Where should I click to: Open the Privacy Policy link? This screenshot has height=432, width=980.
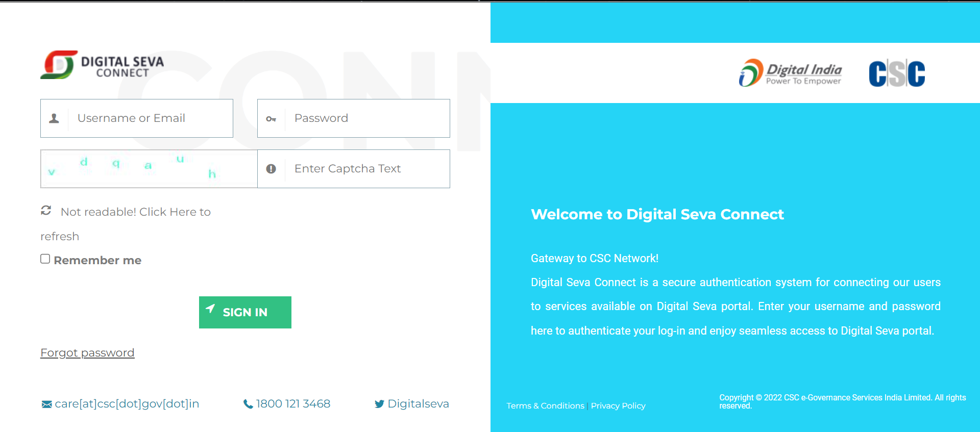[618, 406]
